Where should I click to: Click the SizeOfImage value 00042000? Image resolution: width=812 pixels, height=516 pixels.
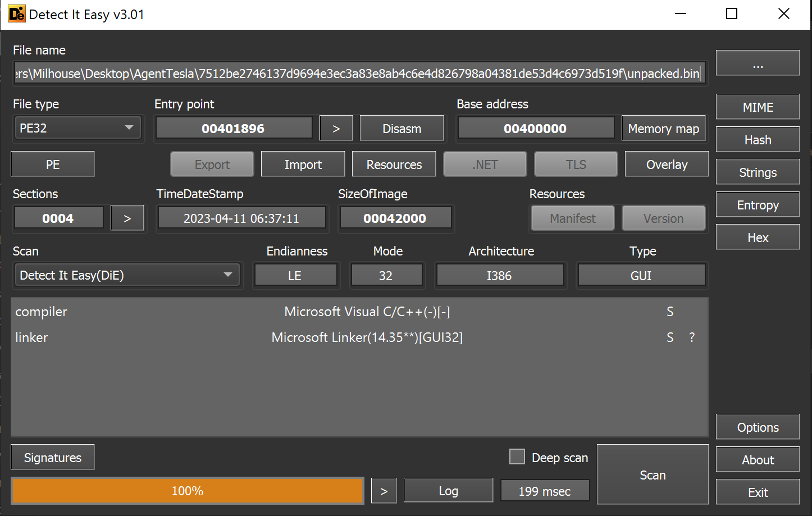(395, 218)
